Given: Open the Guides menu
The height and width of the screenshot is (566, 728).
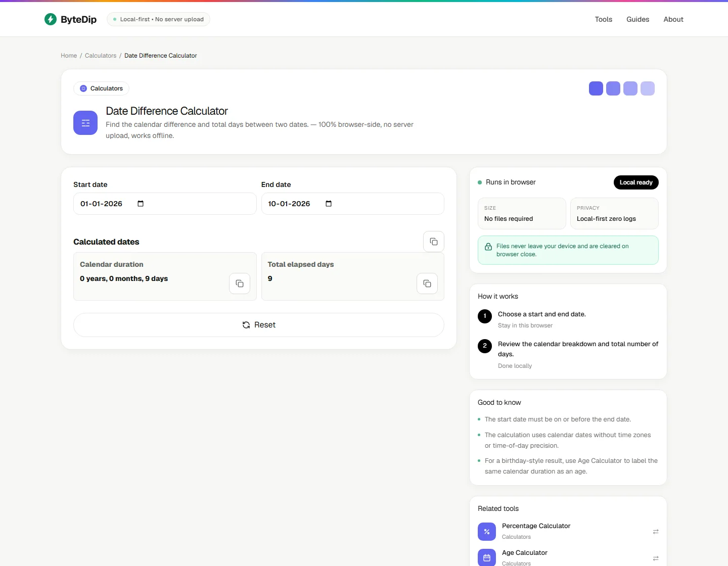Looking at the screenshot, I should click(x=638, y=19).
